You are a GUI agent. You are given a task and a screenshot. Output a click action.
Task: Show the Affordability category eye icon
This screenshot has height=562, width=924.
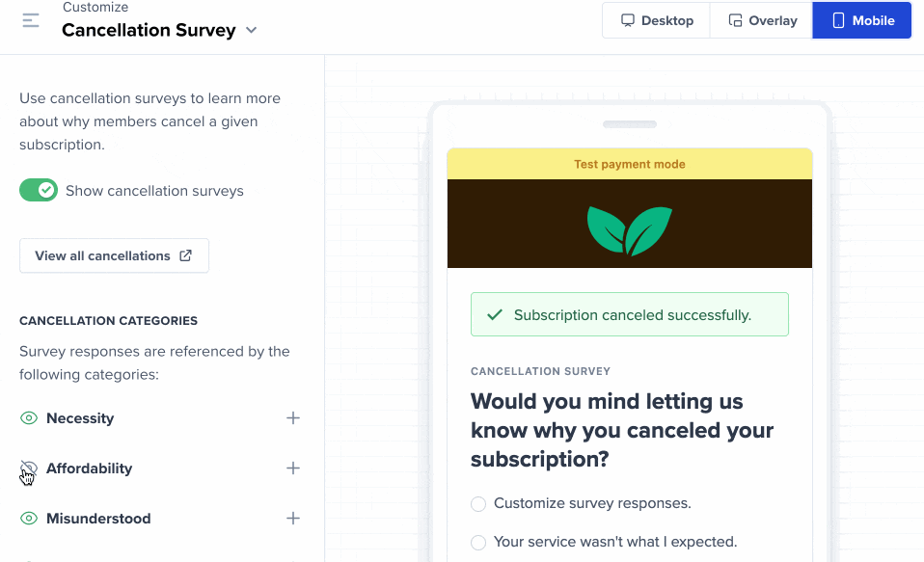click(x=29, y=468)
